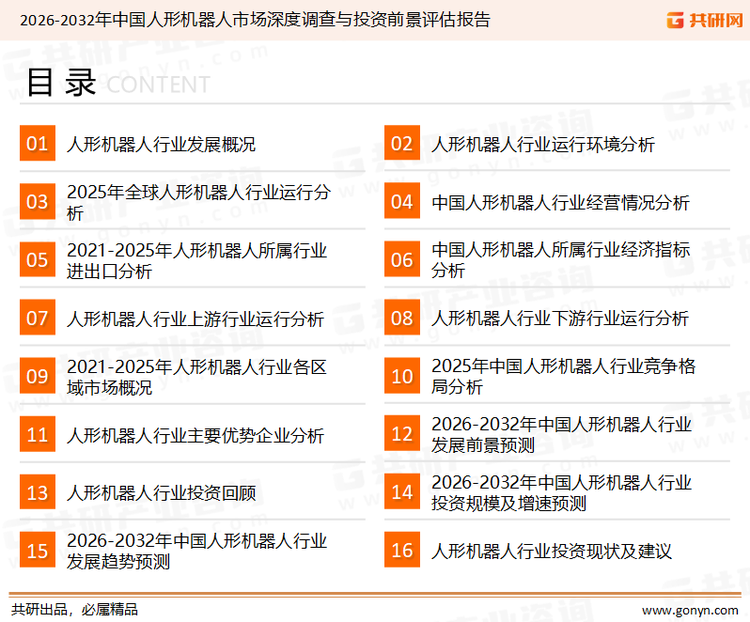The height and width of the screenshot is (622, 750).
Task: Click the orange 16 number box
Action: [x=402, y=551]
